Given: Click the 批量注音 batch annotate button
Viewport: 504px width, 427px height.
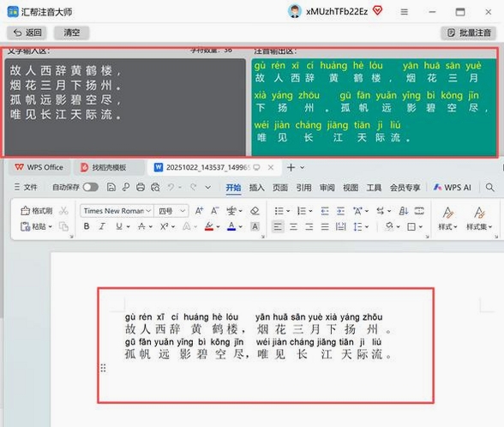Looking at the screenshot, I should (469, 33).
